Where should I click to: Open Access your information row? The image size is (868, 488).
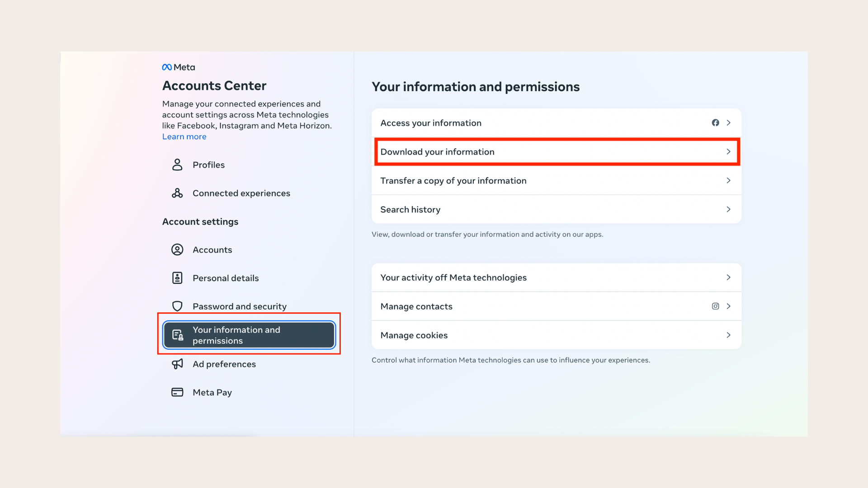tap(556, 123)
